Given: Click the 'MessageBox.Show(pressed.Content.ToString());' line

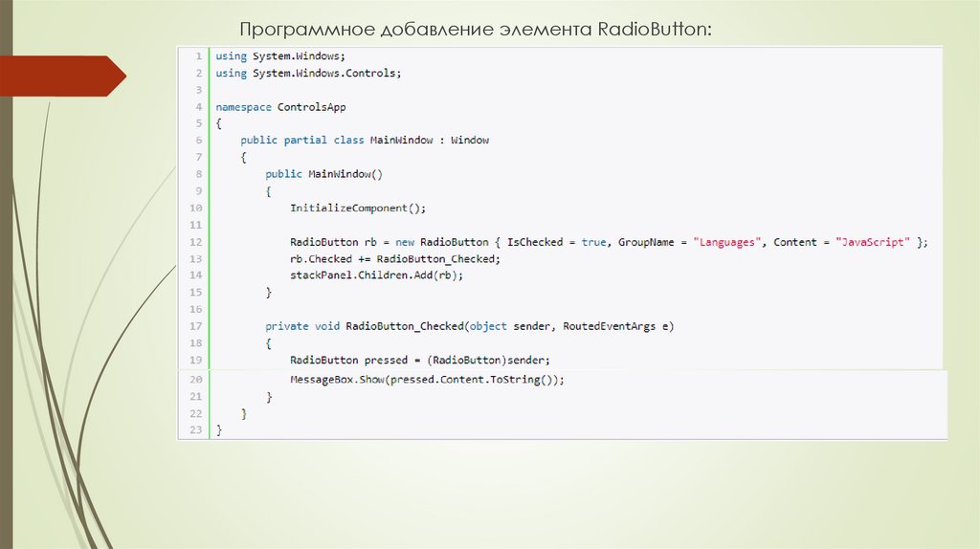Looking at the screenshot, I should tap(427, 379).
